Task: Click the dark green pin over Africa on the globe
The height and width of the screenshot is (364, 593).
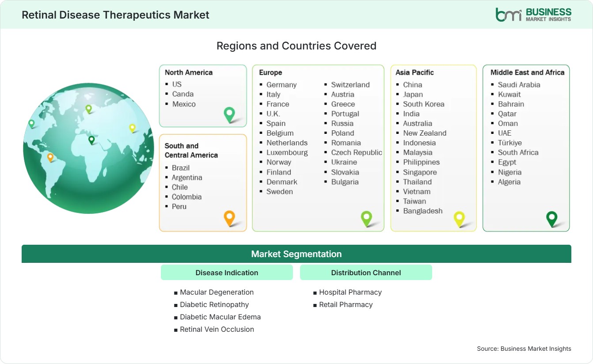Action: click(x=91, y=140)
